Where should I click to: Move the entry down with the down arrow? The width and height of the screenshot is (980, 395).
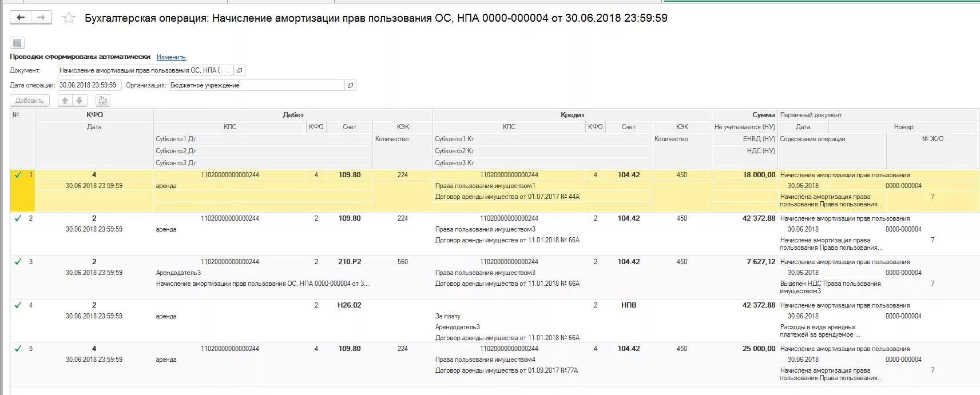point(79,101)
